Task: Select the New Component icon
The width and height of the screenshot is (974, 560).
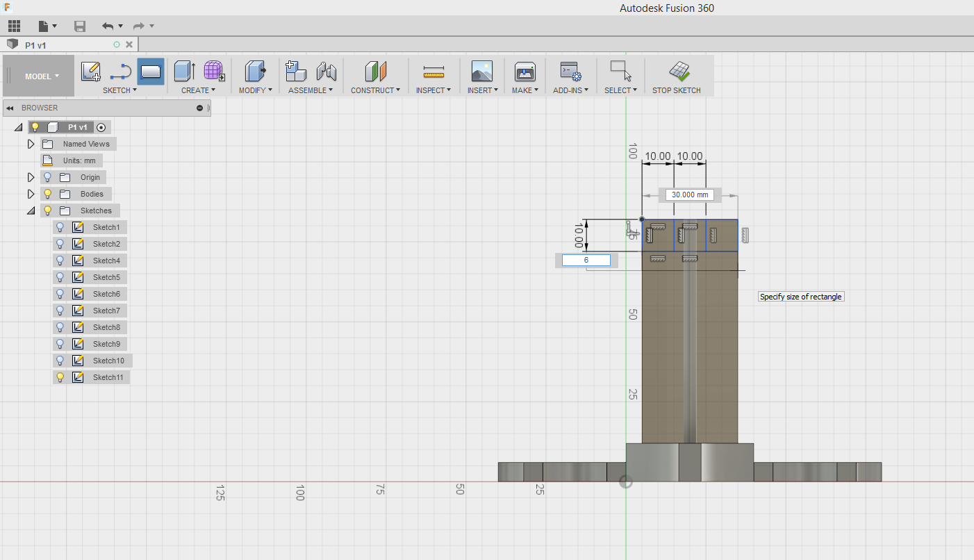Action: click(x=296, y=71)
